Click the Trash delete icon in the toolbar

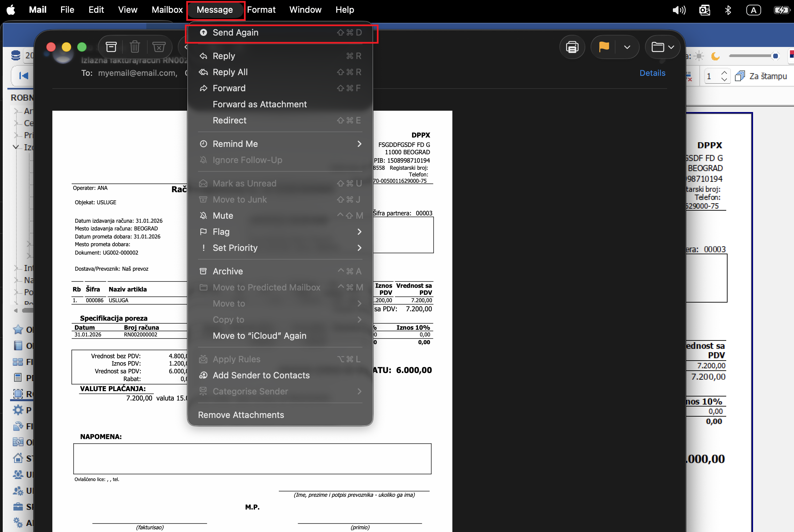pos(135,47)
